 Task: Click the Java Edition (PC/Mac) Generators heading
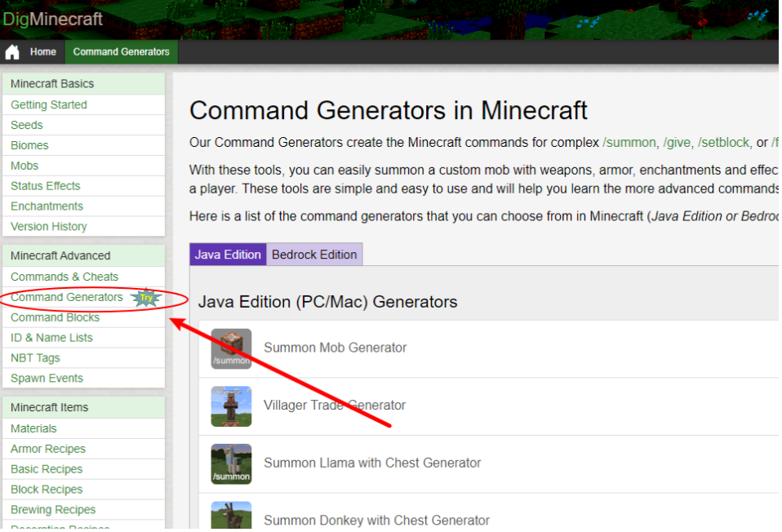tap(327, 302)
